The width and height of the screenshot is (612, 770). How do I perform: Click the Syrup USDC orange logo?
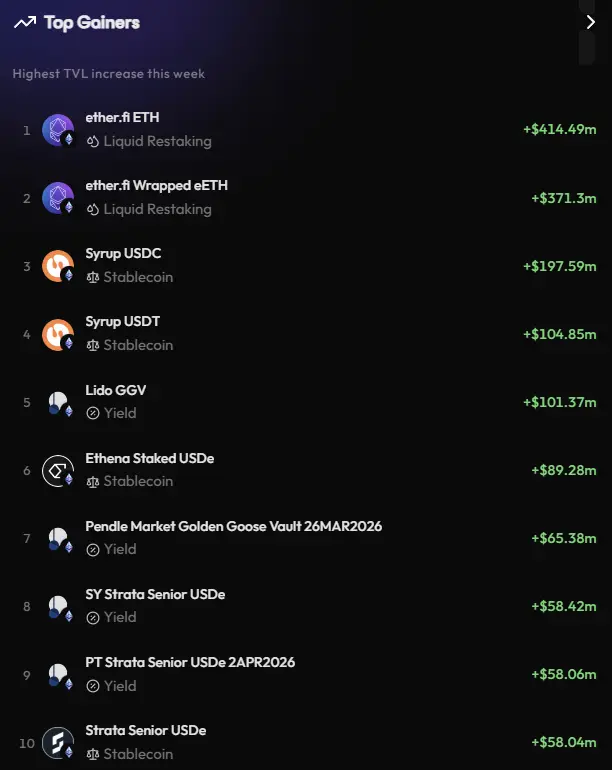pyautogui.click(x=58, y=266)
